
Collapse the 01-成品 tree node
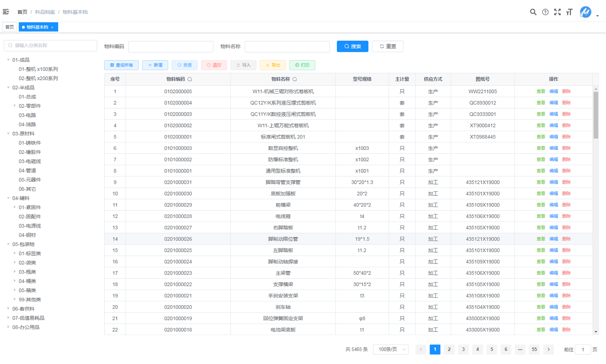tap(8, 60)
